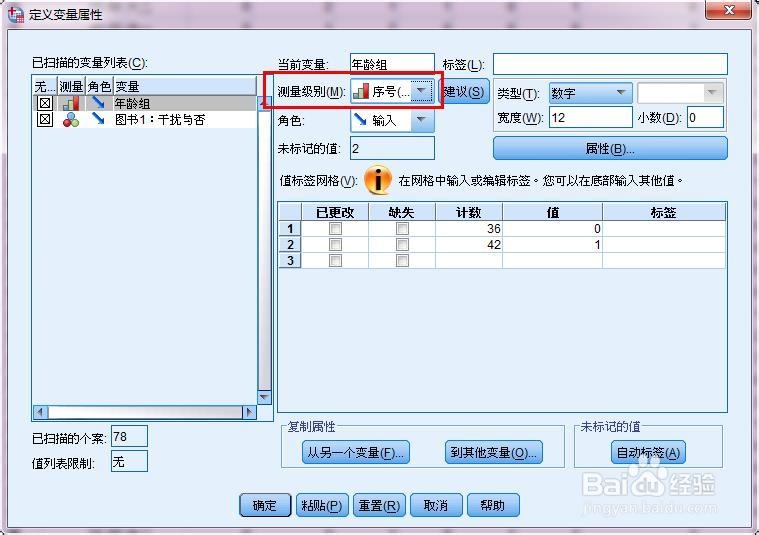Toggle the unlabeled checkbox for 年龄组 variable

pyautogui.click(x=45, y=103)
